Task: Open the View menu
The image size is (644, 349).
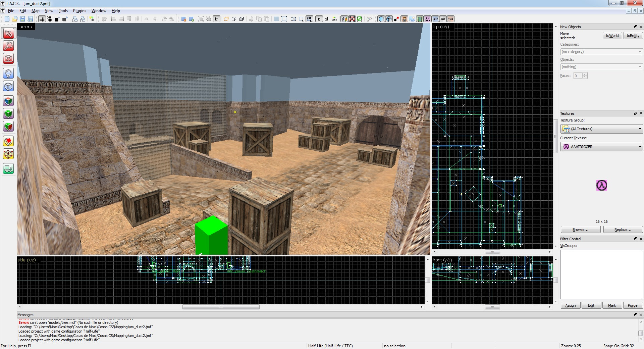Action: coord(49,11)
